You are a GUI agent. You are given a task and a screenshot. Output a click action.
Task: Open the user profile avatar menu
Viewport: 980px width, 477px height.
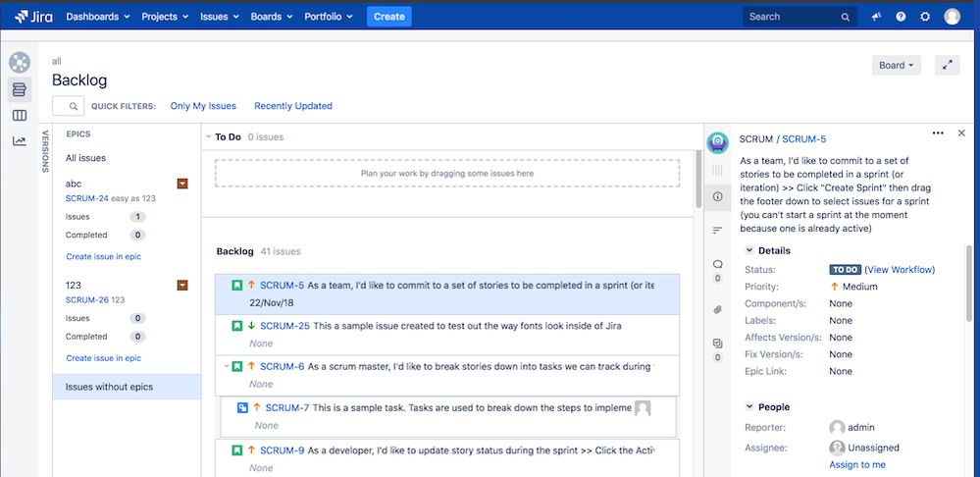pyautogui.click(x=952, y=17)
